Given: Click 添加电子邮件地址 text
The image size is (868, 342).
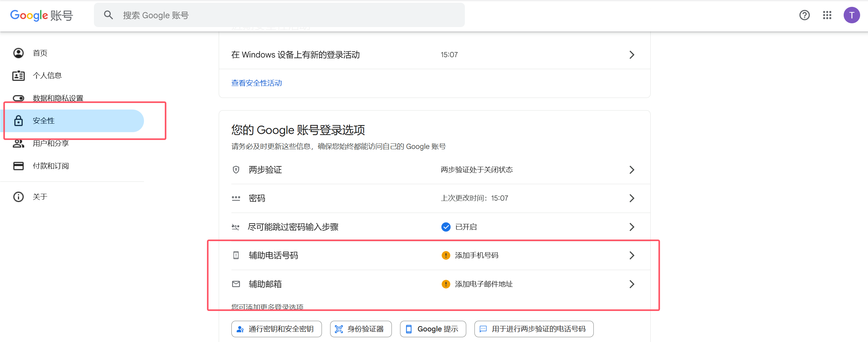Looking at the screenshot, I should point(484,284).
